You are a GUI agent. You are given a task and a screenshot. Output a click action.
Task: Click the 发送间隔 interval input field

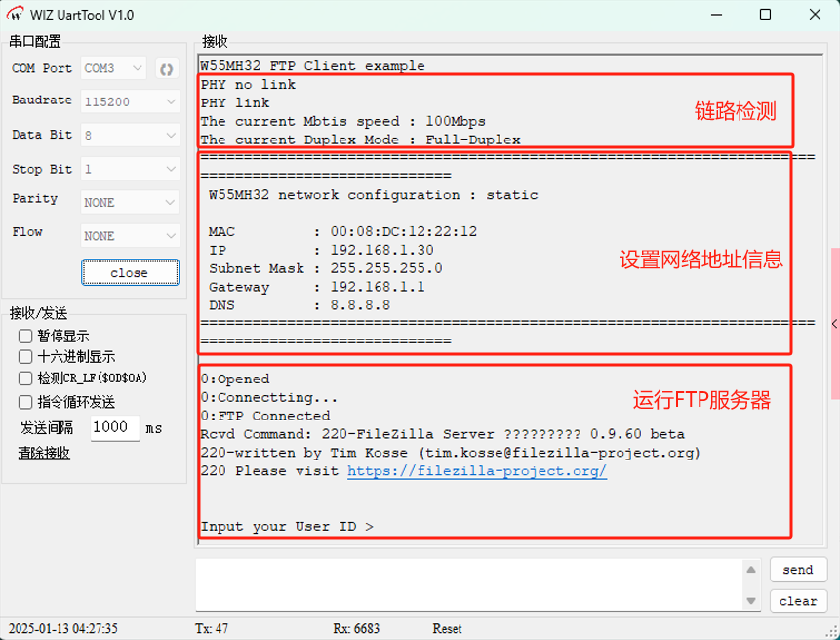pyautogui.click(x=114, y=427)
